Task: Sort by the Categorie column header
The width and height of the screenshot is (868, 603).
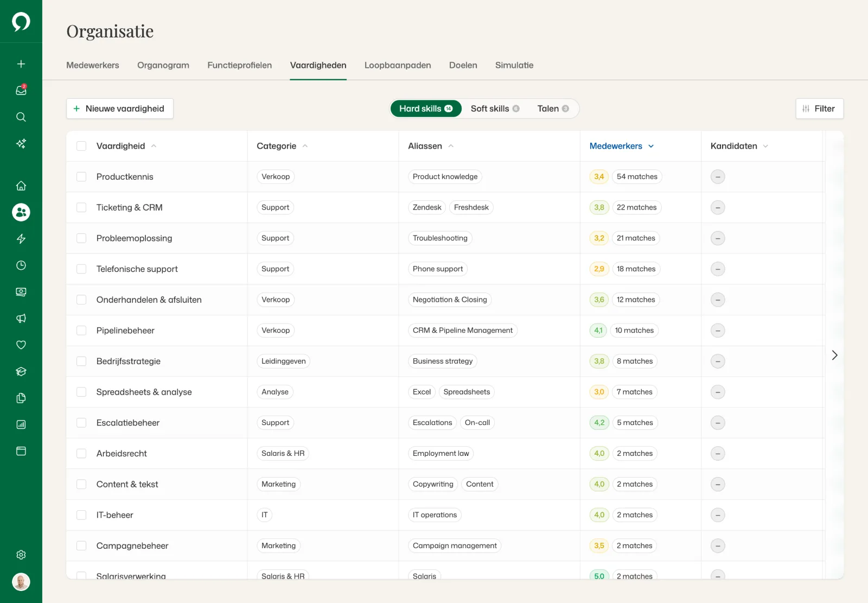Action: [282, 146]
